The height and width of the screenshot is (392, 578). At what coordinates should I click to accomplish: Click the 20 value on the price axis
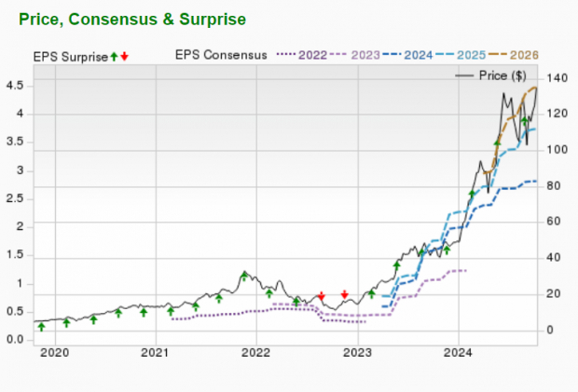tap(554, 293)
